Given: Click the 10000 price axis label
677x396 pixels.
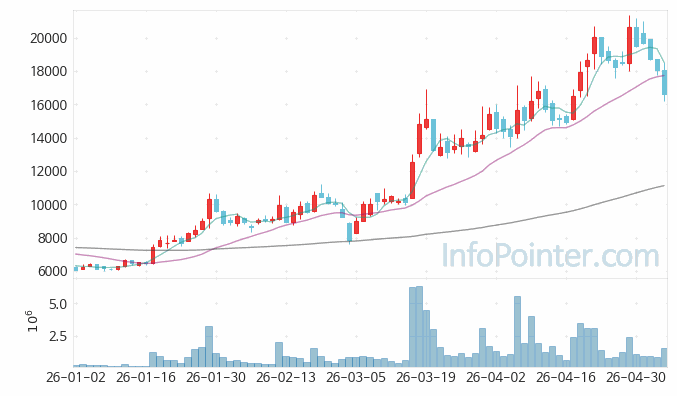Looking at the screenshot, I should point(48,205).
